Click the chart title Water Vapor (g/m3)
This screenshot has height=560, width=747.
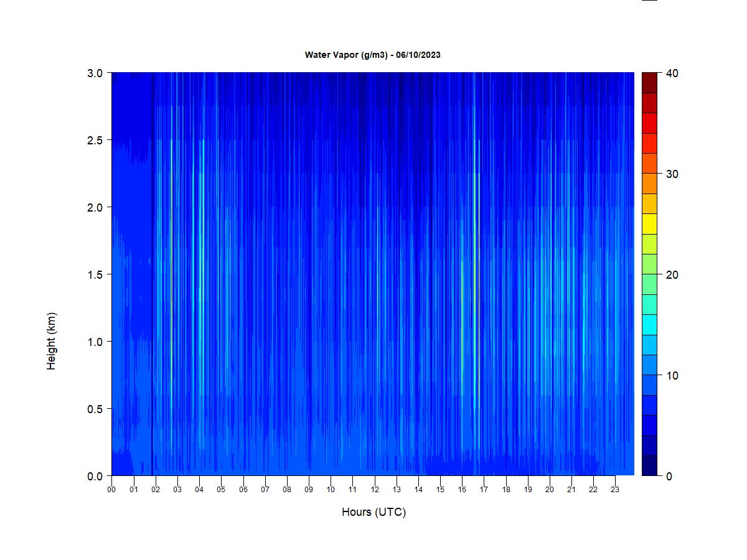tap(372, 55)
